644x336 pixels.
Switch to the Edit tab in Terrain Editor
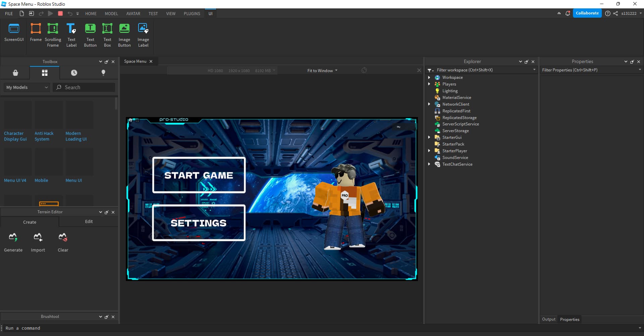tap(88, 222)
